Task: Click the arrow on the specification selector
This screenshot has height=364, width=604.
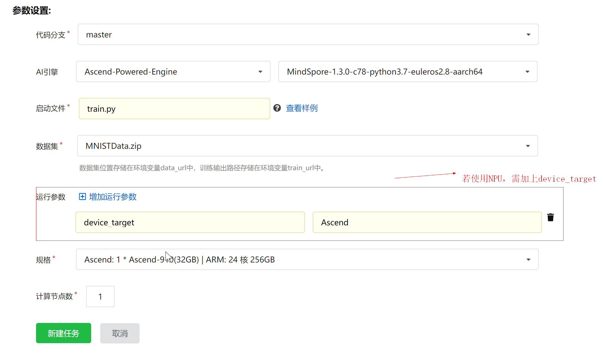Action: point(528,260)
